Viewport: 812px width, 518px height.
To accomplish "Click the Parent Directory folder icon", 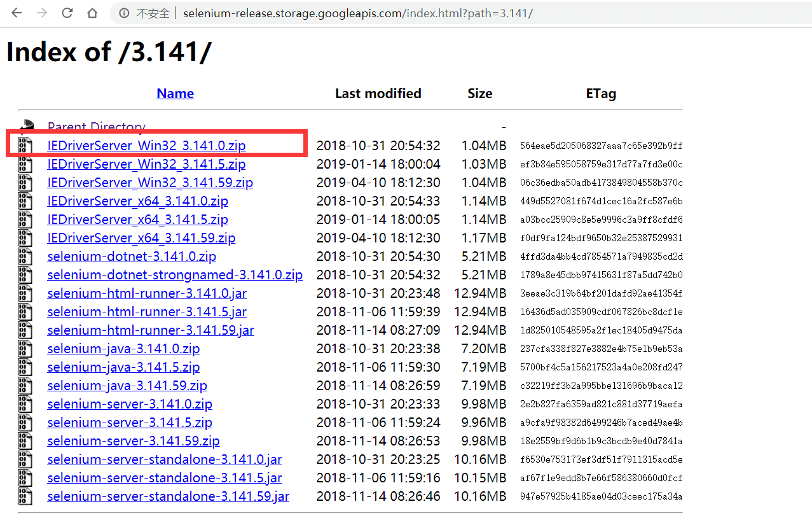I will [x=25, y=127].
